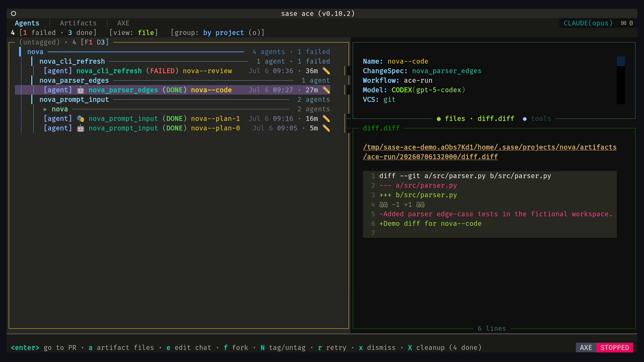Click cleanup (4 done) shortcut hint
644x362 pixels.
(x=445, y=348)
